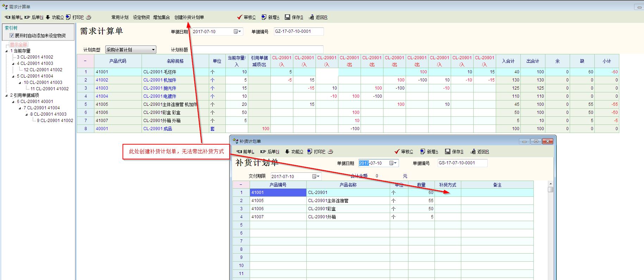
Task: Click 保存S disk icon in 补货计划单 window
Action: [x=448, y=152]
